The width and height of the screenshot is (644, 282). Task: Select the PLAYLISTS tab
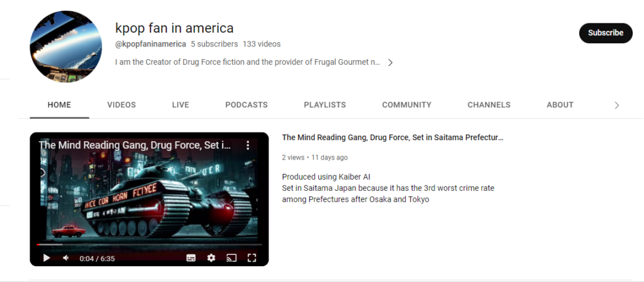tap(325, 105)
